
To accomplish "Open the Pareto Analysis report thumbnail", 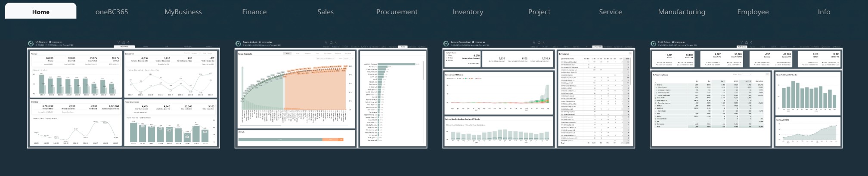I will 331,94.
